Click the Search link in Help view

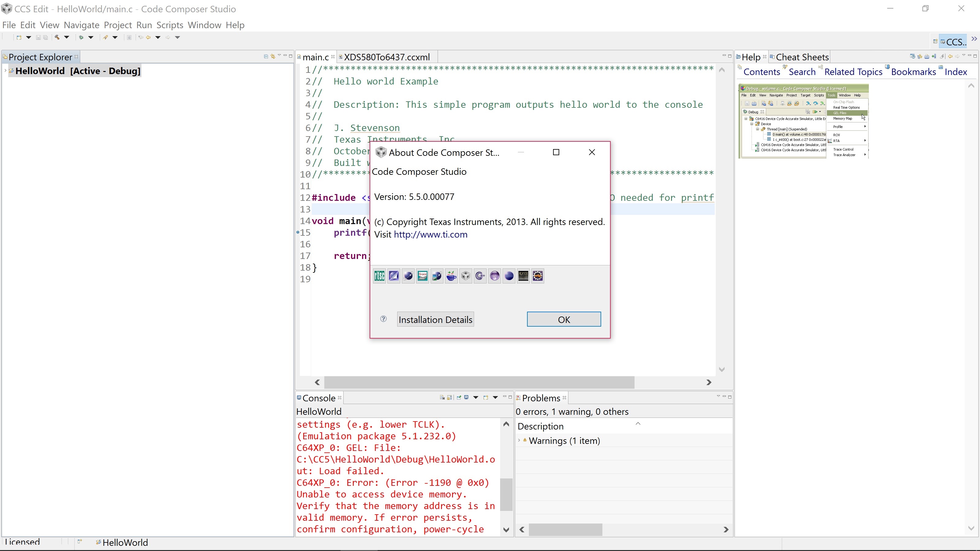(802, 72)
